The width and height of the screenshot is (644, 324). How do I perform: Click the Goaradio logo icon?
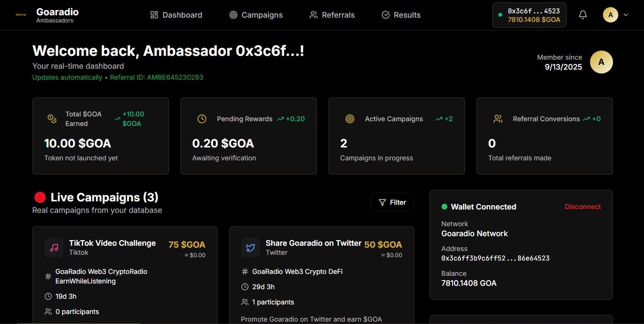(20, 15)
